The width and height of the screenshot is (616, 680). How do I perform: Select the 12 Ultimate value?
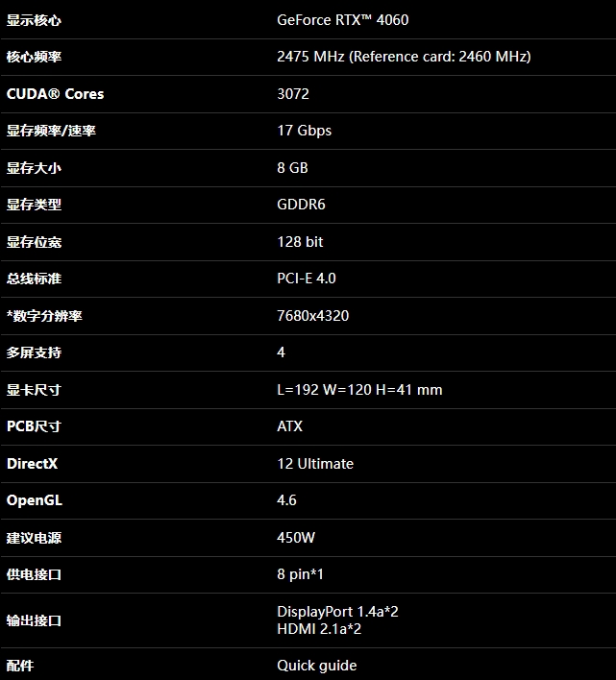(315, 464)
